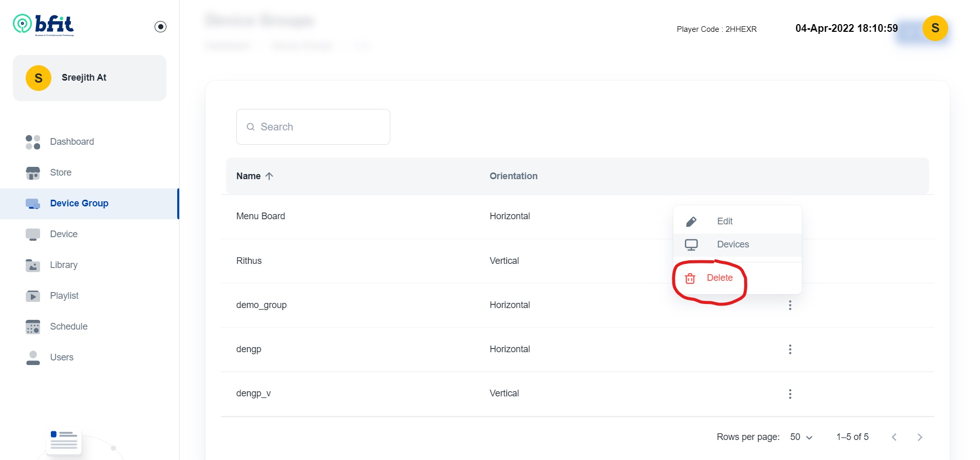The image size is (980, 460).
Task: Go to Store page
Action: pyautogui.click(x=89, y=172)
